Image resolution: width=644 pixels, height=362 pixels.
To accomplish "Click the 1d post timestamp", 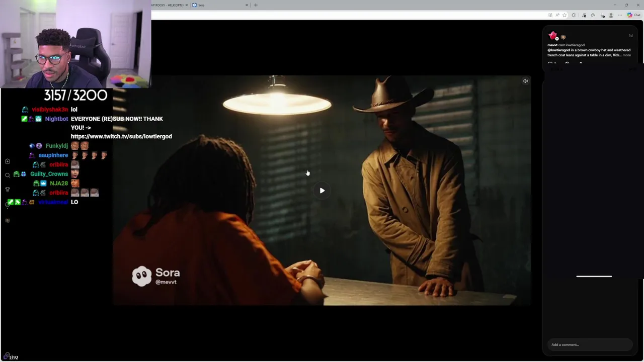I will click(x=630, y=36).
